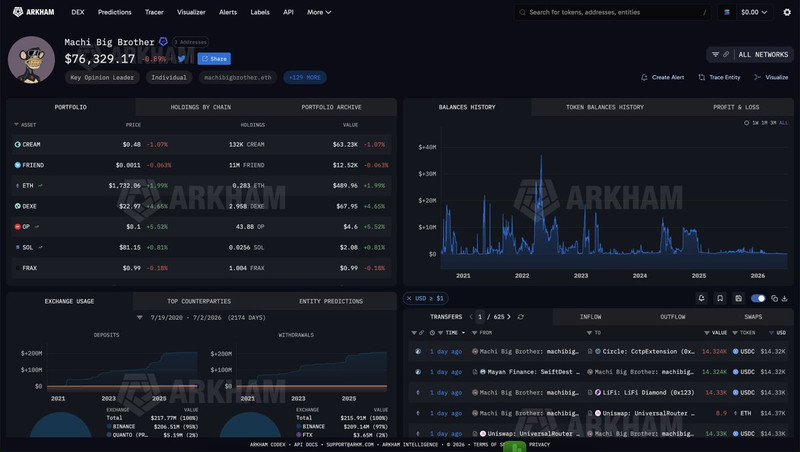This screenshot has height=452, width=800.
Task: Click the transfers alert bell icon
Action: (x=702, y=298)
